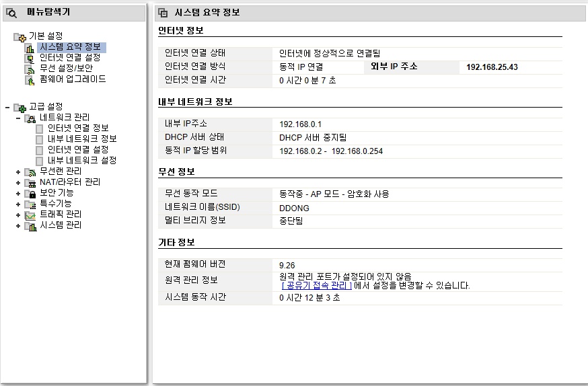
Task: Expand the 특수기능 tree node
Action: pyautogui.click(x=18, y=204)
